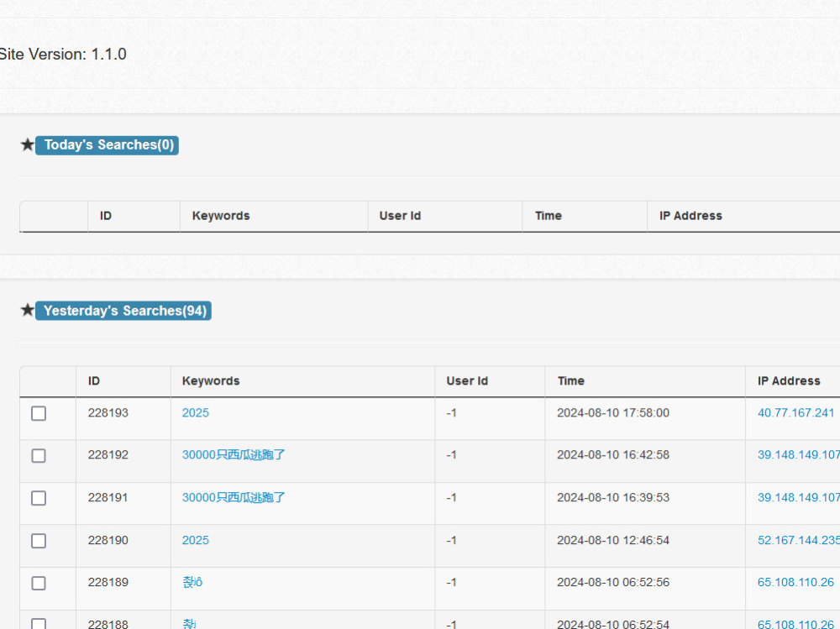Click the Today's Searches(0) header badge

point(107,144)
